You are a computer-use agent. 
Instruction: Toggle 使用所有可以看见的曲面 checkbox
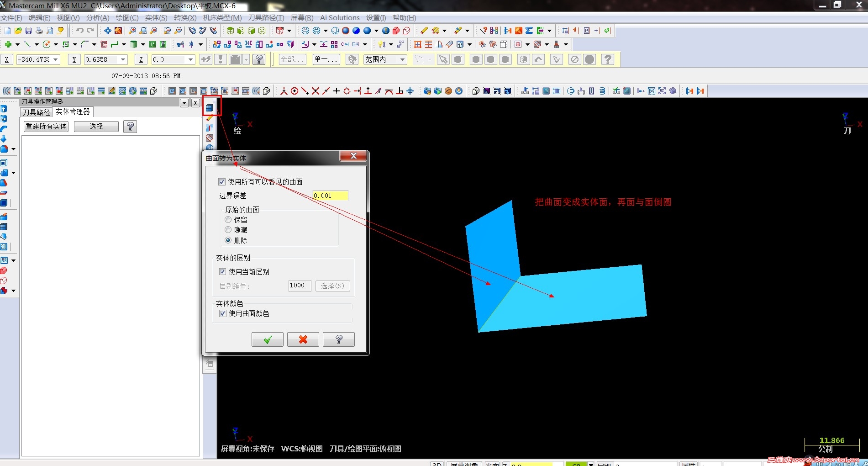click(222, 182)
